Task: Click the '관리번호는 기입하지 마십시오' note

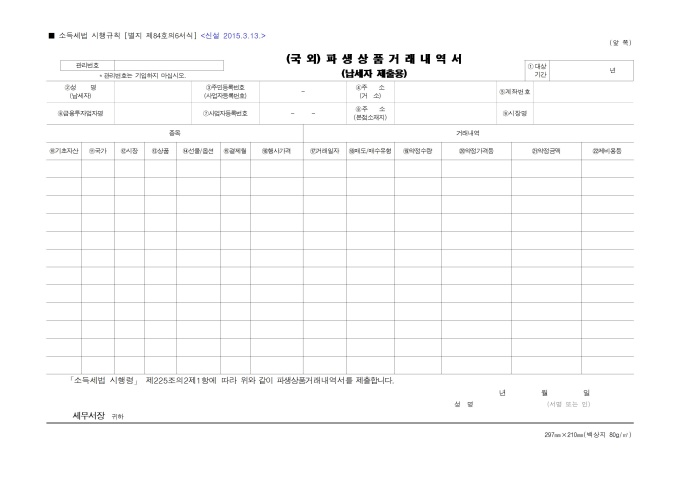Action: [x=143, y=75]
